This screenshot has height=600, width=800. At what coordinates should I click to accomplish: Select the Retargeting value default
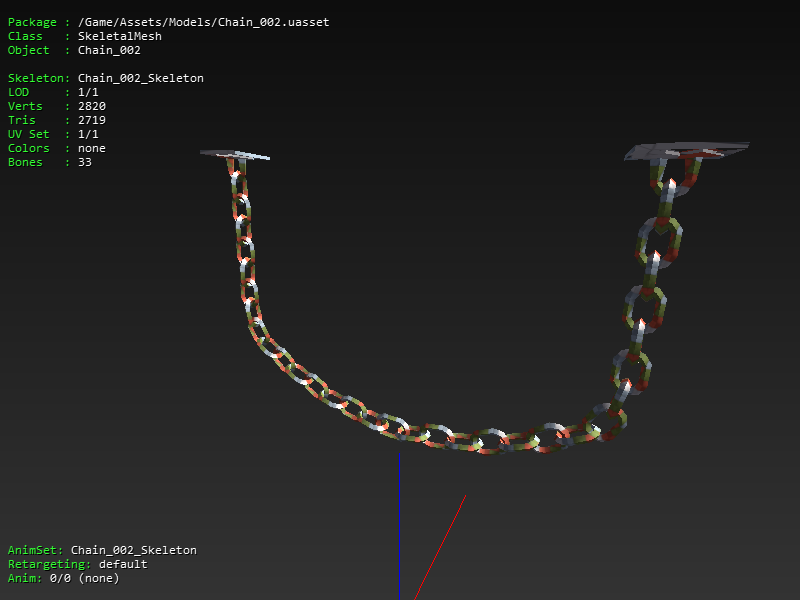coord(123,564)
